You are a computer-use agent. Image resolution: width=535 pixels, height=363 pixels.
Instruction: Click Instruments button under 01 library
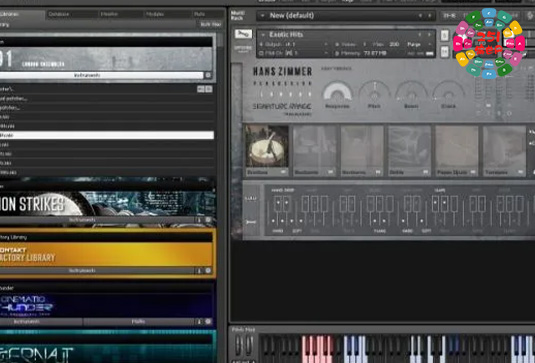(102, 75)
